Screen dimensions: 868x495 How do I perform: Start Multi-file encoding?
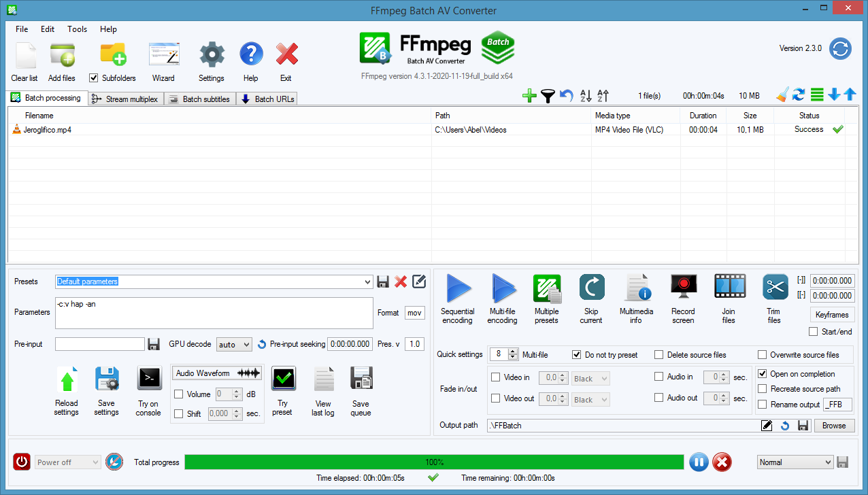(x=503, y=288)
